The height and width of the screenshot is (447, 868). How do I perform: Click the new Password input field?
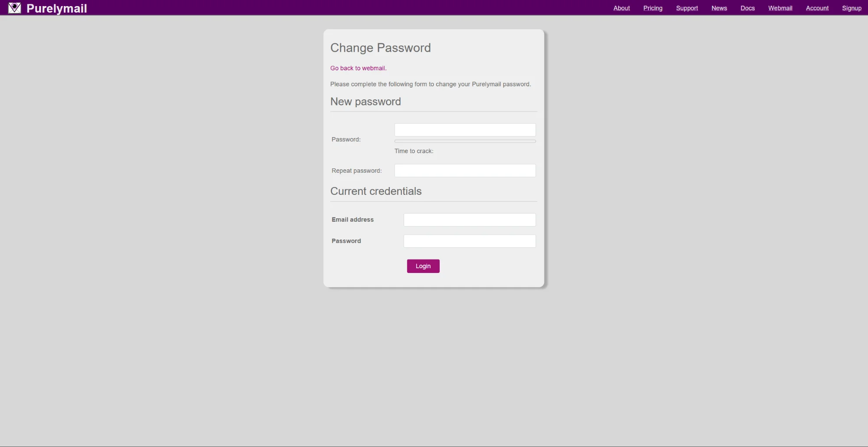465,130
